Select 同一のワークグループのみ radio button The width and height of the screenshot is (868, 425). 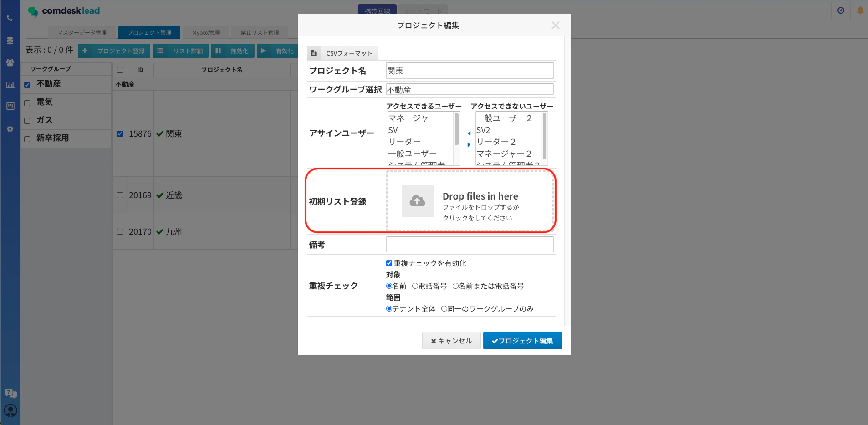(444, 309)
